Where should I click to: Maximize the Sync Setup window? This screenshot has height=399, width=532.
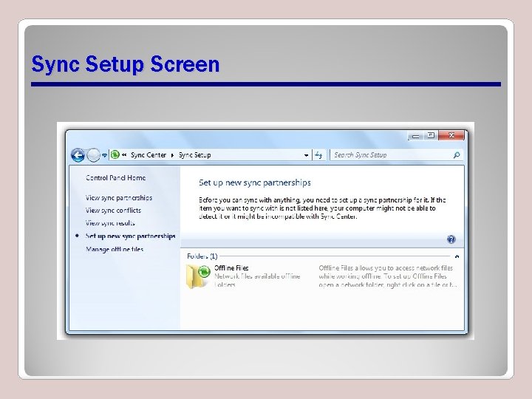click(x=431, y=135)
